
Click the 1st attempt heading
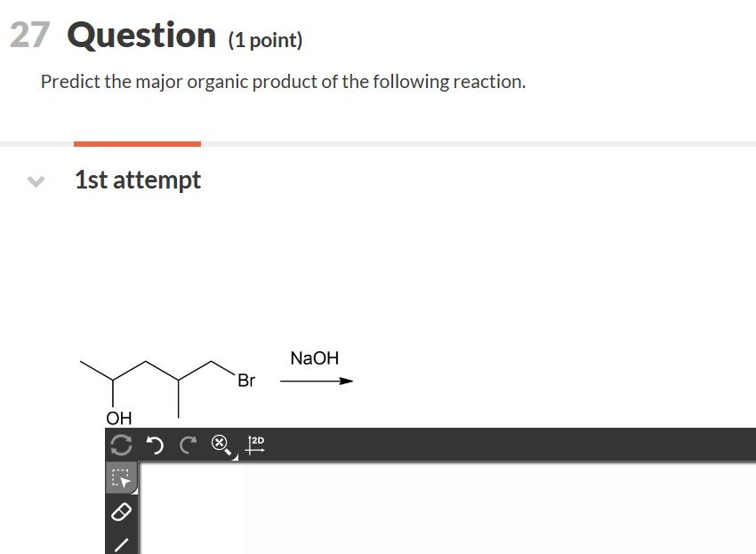(x=137, y=180)
